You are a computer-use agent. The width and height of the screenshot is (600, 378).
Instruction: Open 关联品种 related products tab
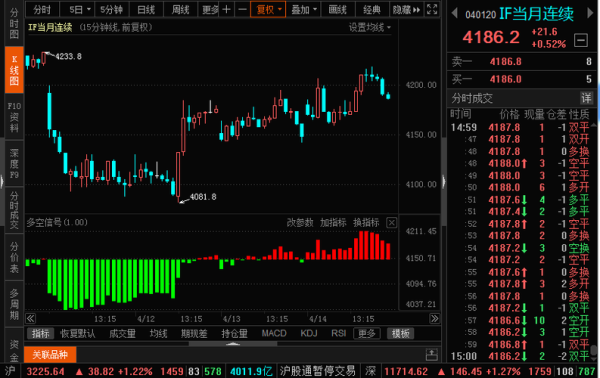(50, 354)
